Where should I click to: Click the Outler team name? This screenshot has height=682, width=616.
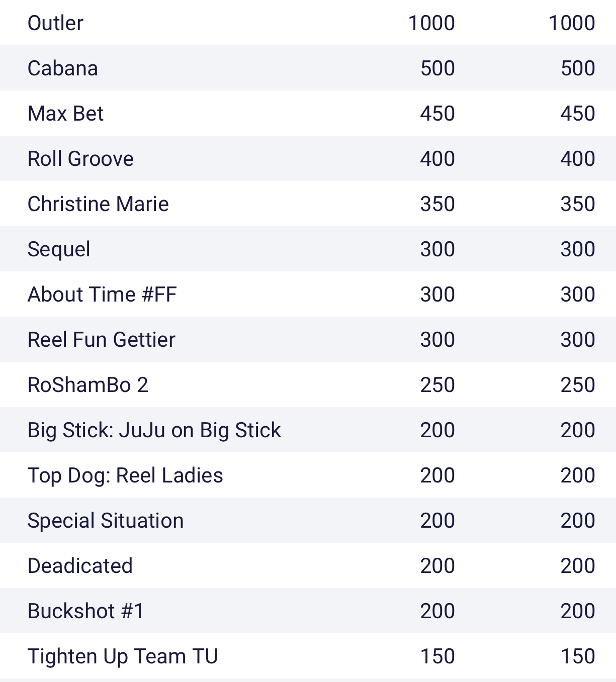coord(55,23)
